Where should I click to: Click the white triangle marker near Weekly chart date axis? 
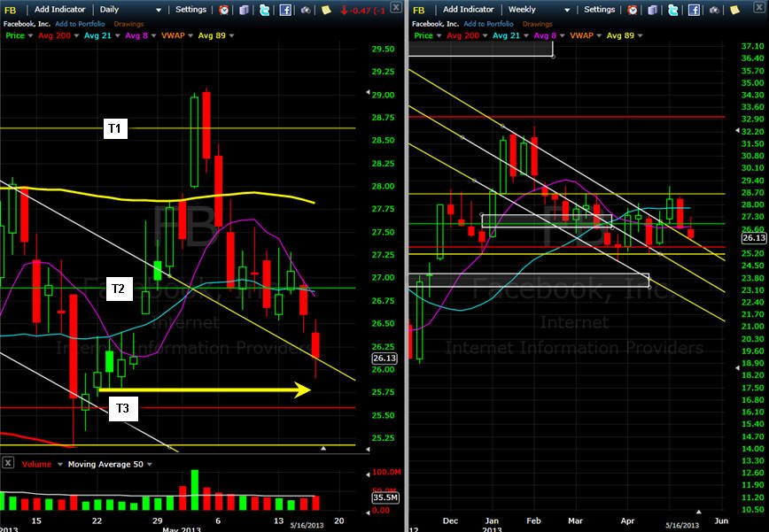(x=699, y=512)
